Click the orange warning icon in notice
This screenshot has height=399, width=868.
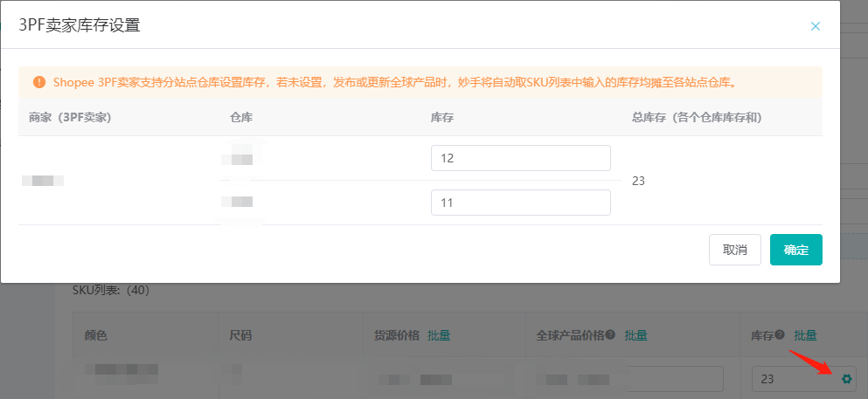pyautogui.click(x=38, y=82)
